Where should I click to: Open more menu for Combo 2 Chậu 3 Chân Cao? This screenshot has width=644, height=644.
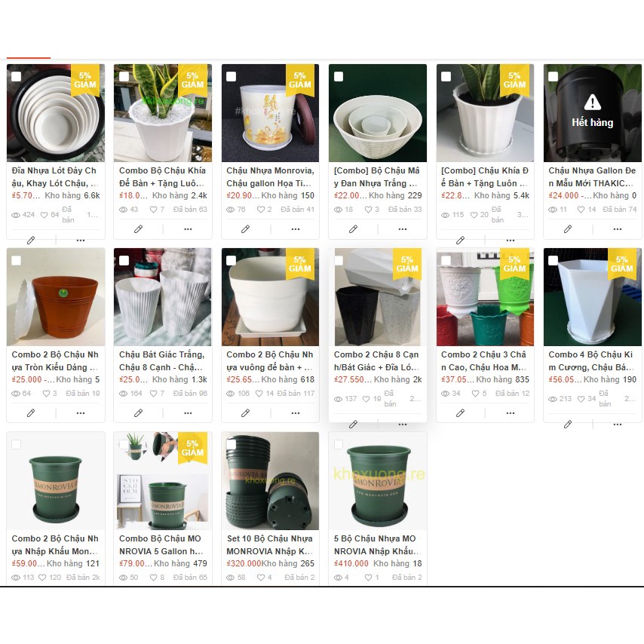(510, 413)
